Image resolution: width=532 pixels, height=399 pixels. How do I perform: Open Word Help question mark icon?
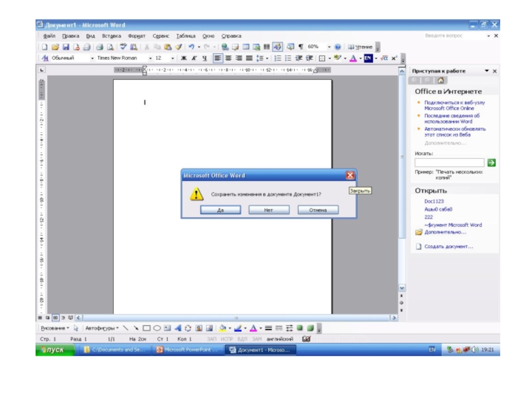(x=338, y=47)
